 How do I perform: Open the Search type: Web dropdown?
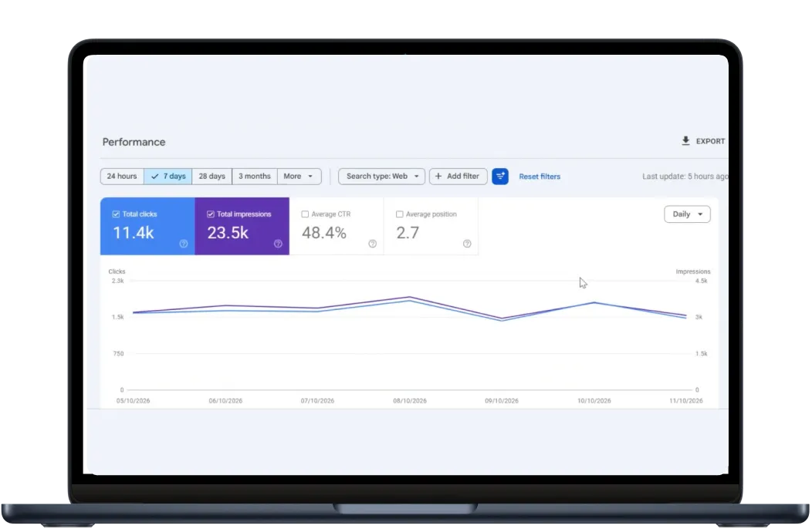point(381,177)
